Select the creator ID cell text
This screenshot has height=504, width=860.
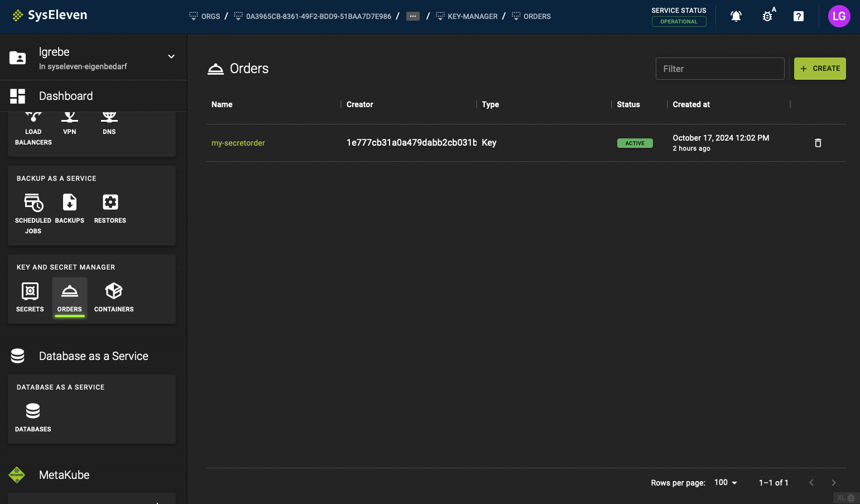411,143
